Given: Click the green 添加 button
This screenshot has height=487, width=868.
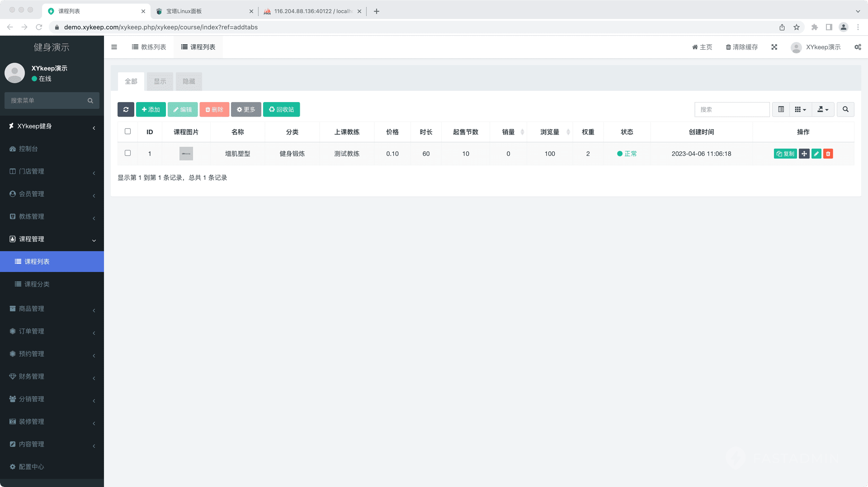Looking at the screenshot, I should (151, 109).
